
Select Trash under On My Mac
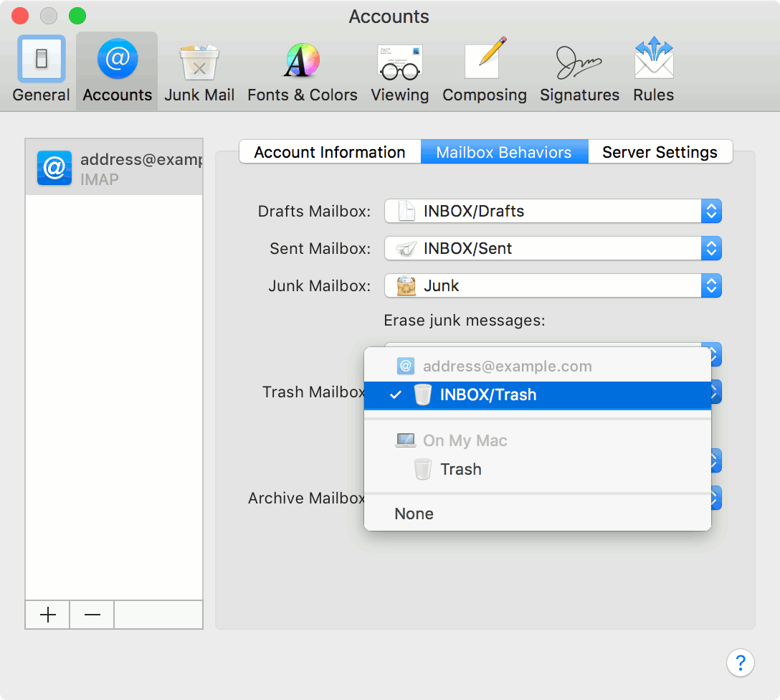[461, 469]
